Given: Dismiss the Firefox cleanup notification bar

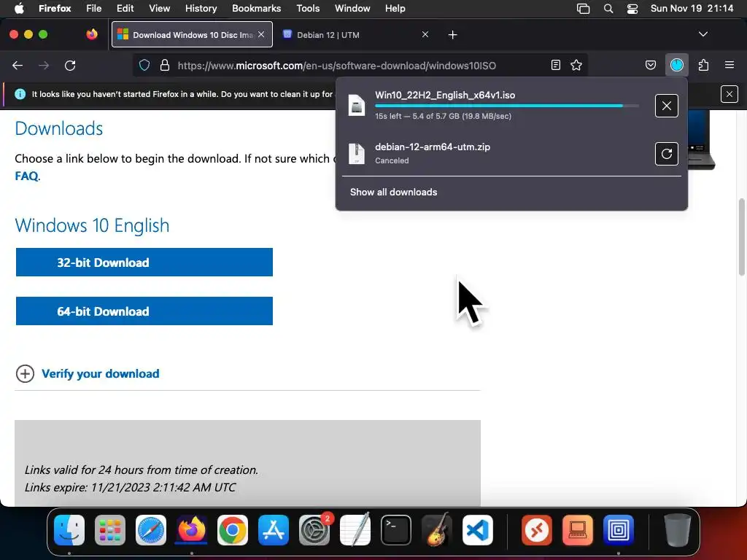Looking at the screenshot, I should tap(729, 94).
